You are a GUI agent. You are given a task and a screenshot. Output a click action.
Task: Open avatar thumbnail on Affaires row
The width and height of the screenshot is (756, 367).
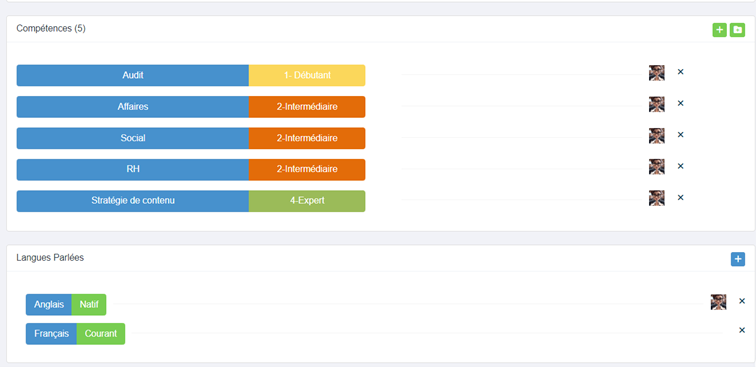[657, 104]
